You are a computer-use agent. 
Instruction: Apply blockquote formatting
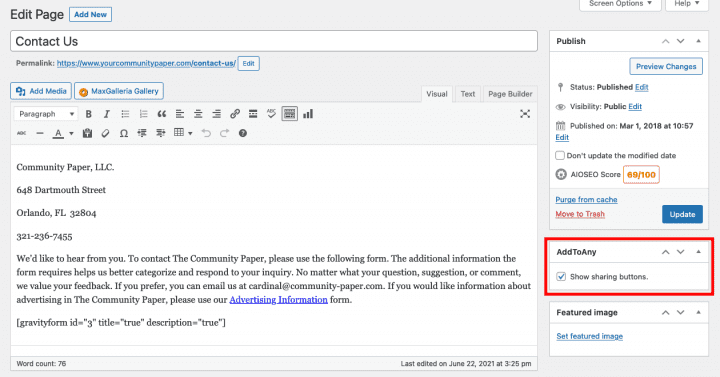pyautogui.click(x=162, y=114)
